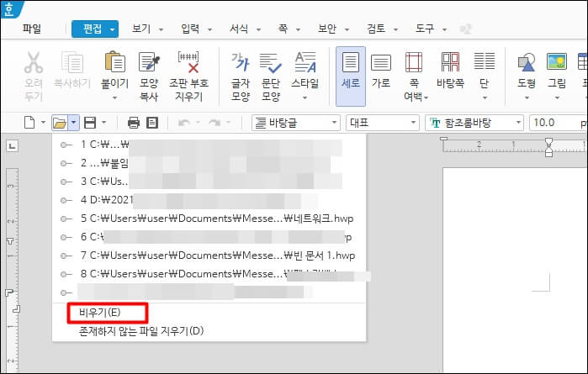The width and height of the screenshot is (588, 374).
Task: Select the Format Copy (모양 복사) tool
Action: pos(149,62)
